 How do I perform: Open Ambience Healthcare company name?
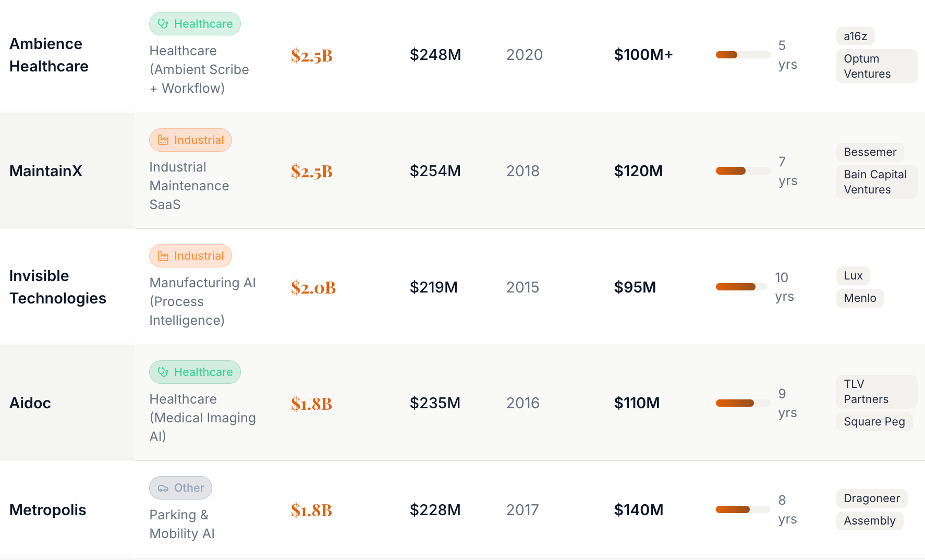[49, 55]
